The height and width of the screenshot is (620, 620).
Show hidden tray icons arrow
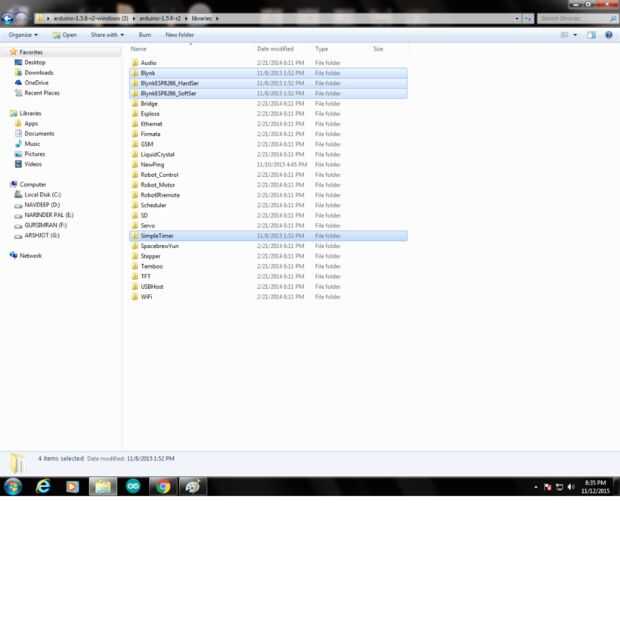[x=536, y=487]
